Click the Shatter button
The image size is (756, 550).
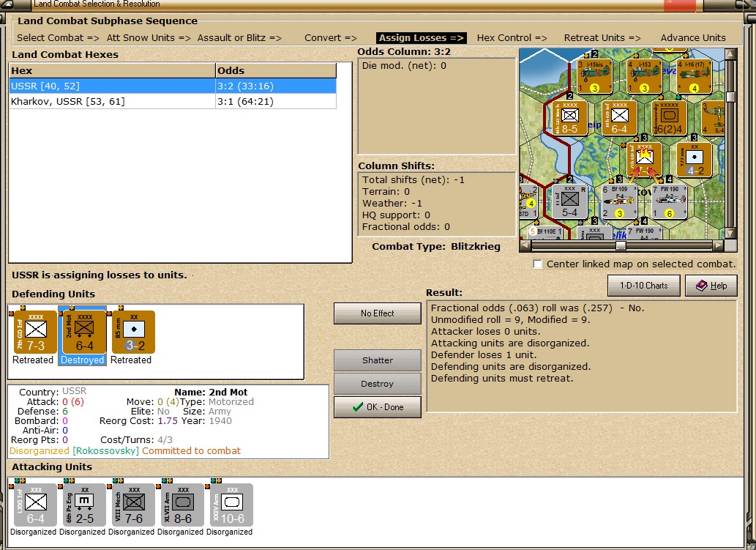(x=378, y=360)
